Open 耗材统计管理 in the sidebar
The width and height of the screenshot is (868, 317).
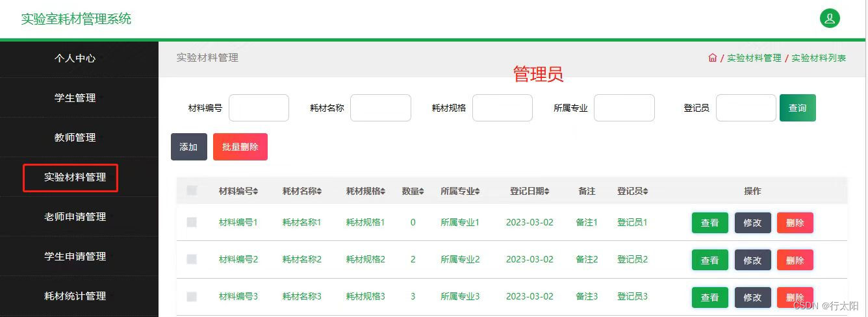click(75, 296)
